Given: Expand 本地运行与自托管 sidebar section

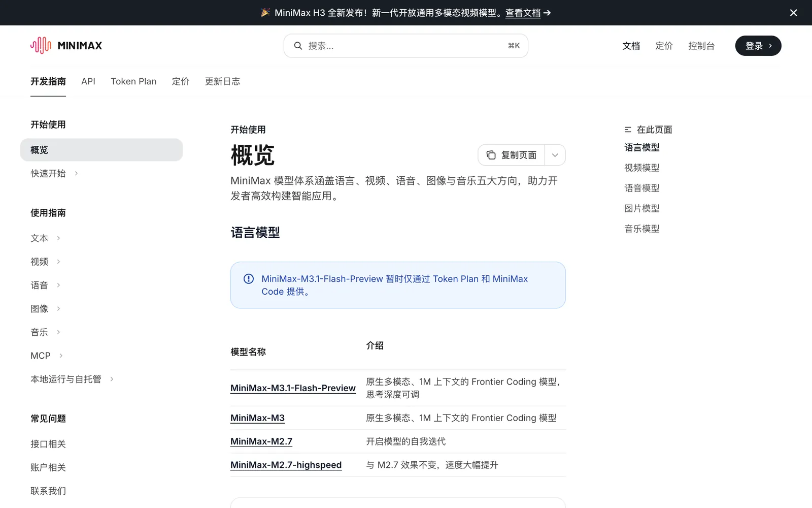Looking at the screenshot, I should [x=72, y=379].
